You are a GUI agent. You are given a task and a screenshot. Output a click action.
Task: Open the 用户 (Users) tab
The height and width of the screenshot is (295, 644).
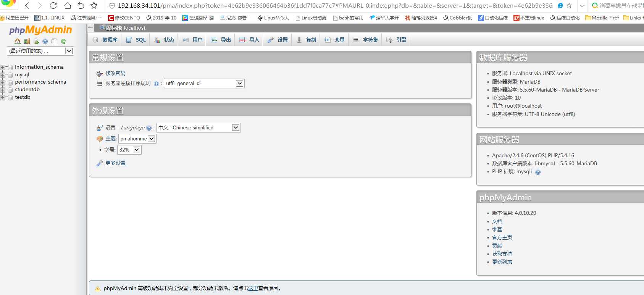[192, 40]
